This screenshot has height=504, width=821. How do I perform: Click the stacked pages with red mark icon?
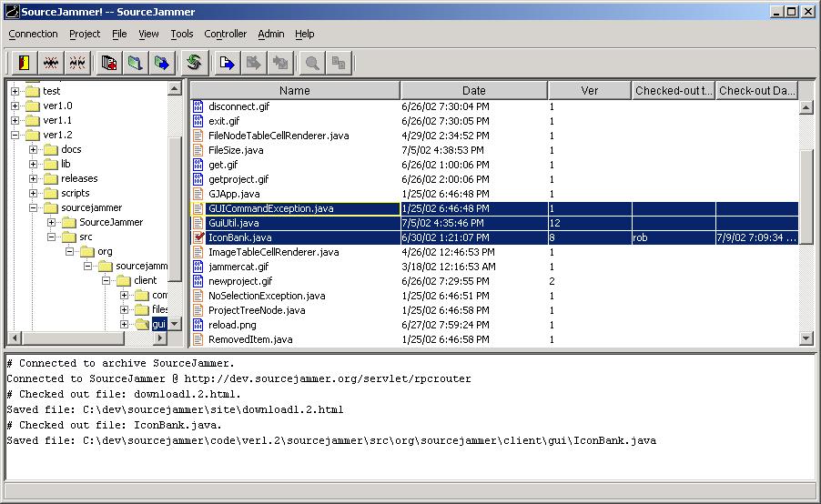[x=109, y=63]
